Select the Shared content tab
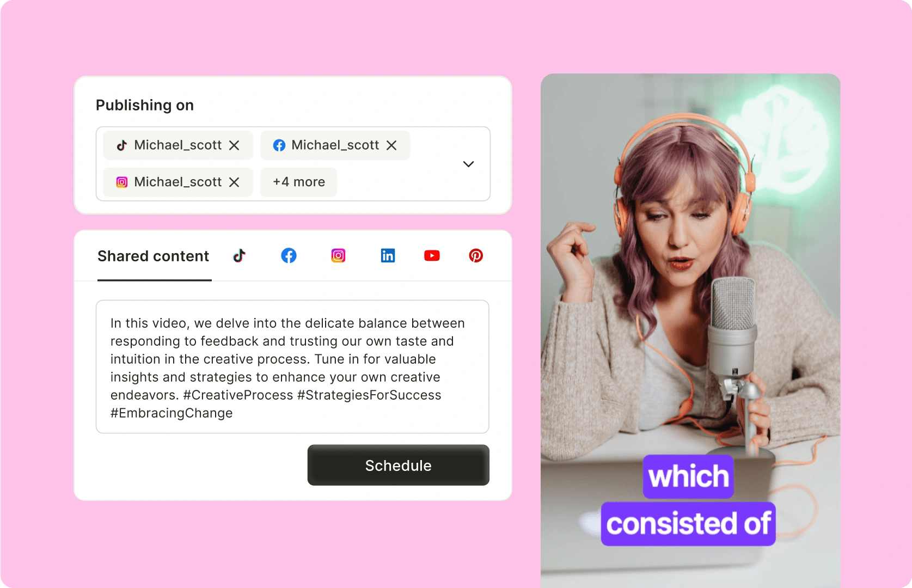 pyautogui.click(x=154, y=256)
